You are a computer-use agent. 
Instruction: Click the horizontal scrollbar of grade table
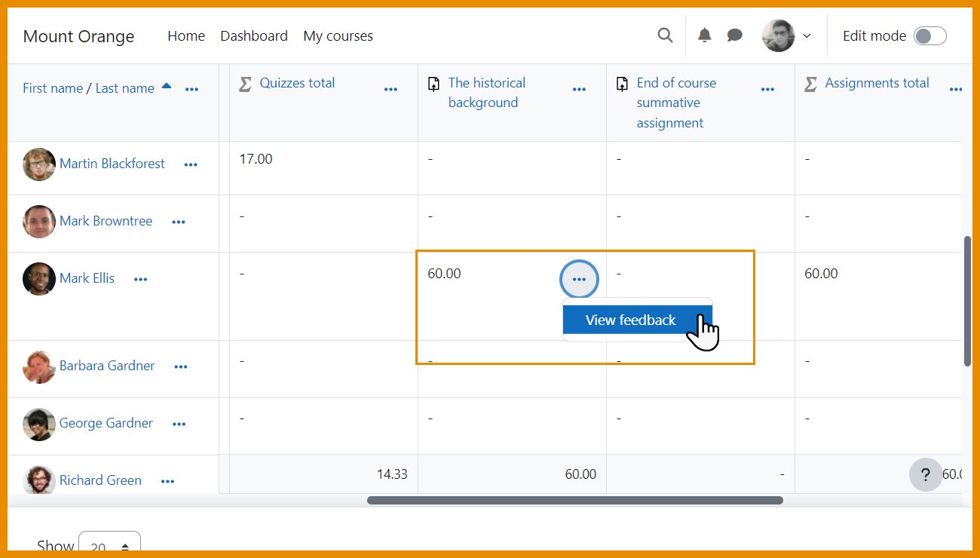point(574,500)
